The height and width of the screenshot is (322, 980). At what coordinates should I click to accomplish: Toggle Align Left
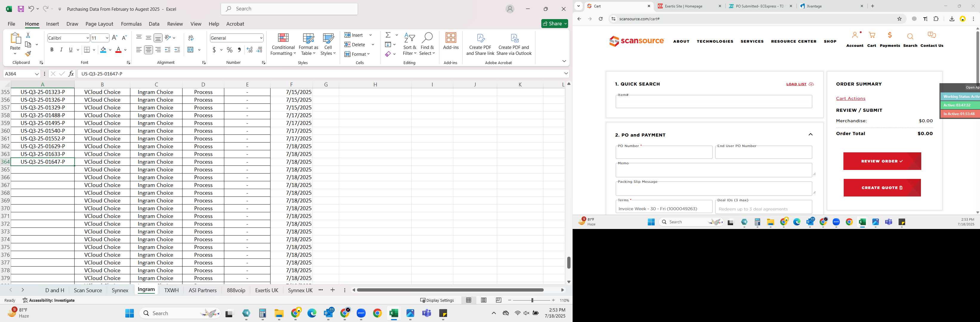coord(139,50)
